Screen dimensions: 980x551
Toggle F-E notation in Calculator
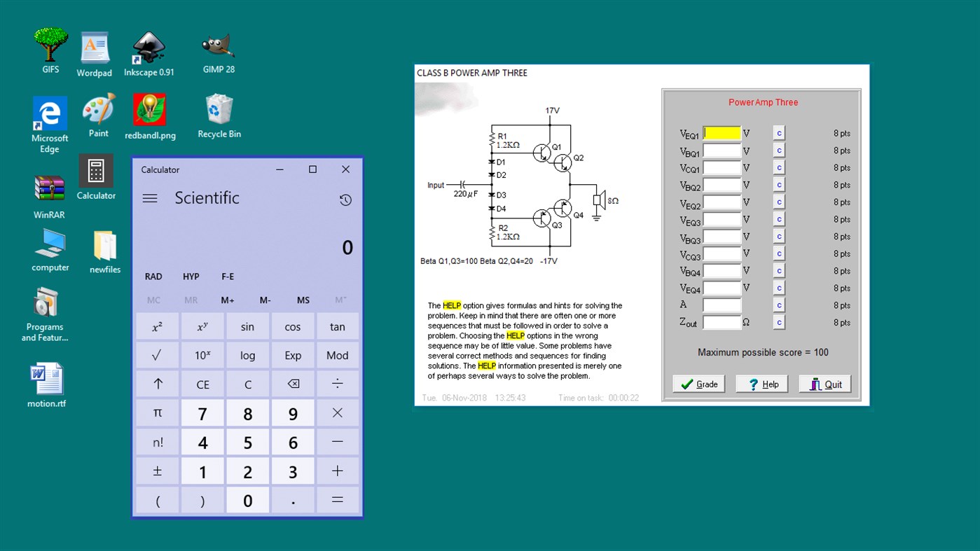click(227, 276)
